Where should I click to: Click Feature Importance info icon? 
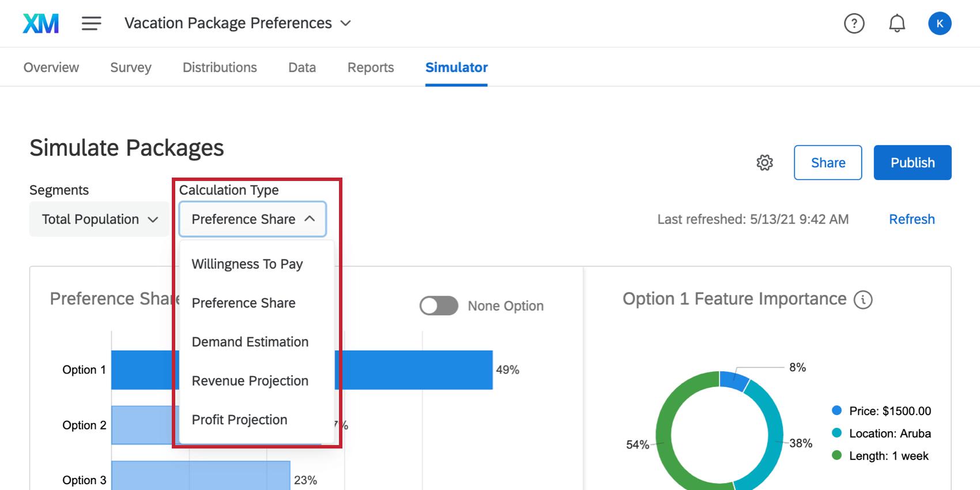(863, 300)
